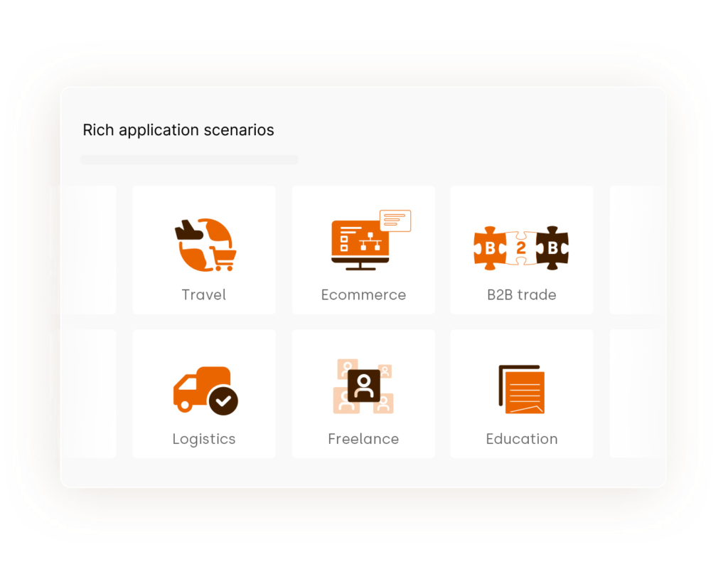Select the Logistics truck icon

[x=205, y=391]
